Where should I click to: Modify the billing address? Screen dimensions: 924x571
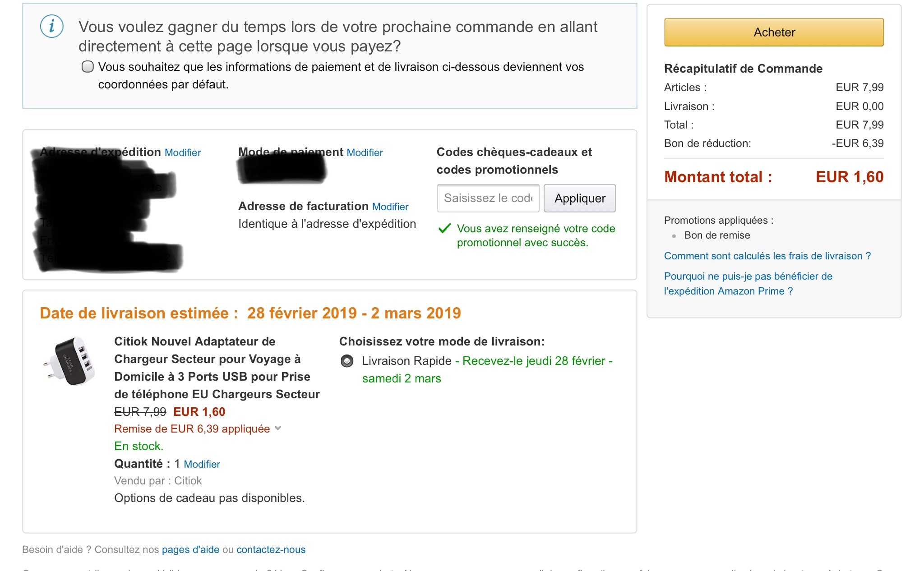tap(390, 207)
